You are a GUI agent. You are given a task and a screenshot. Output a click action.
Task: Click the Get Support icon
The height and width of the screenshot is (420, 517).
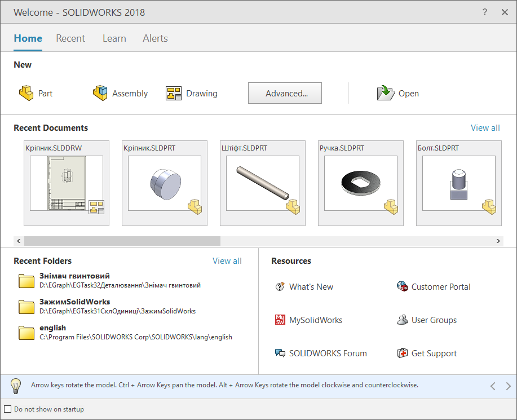point(402,353)
